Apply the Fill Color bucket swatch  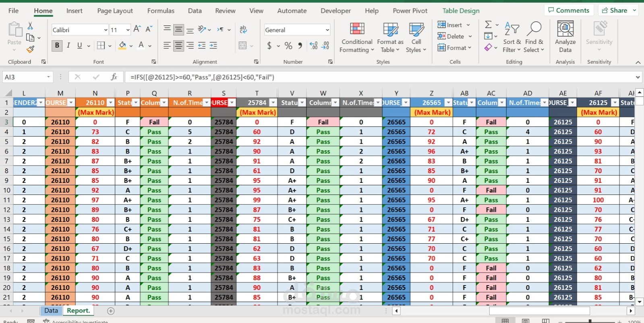[122, 46]
